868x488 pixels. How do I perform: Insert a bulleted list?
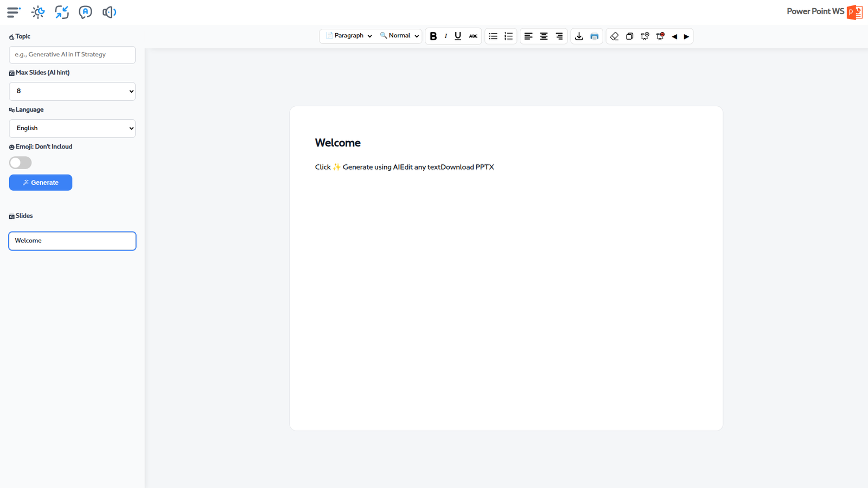coord(493,36)
